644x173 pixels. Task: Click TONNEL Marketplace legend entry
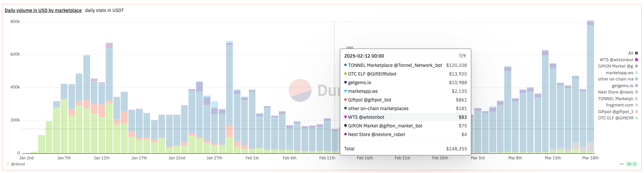(615, 99)
